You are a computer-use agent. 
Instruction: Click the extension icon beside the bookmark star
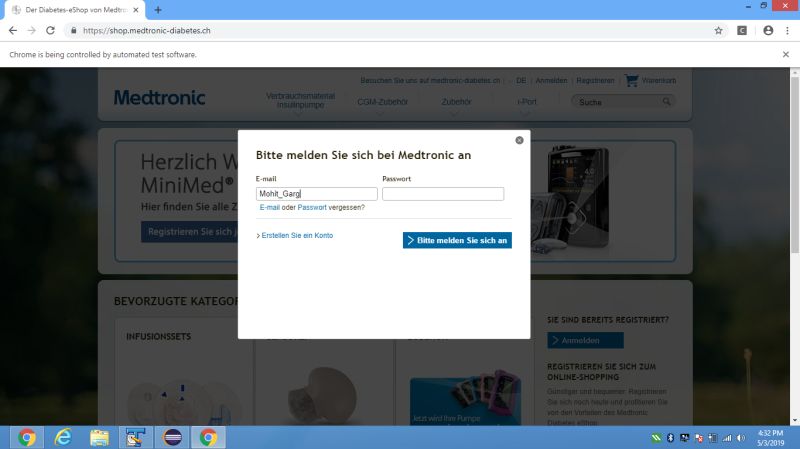pyautogui.click(x=742, y=31)
